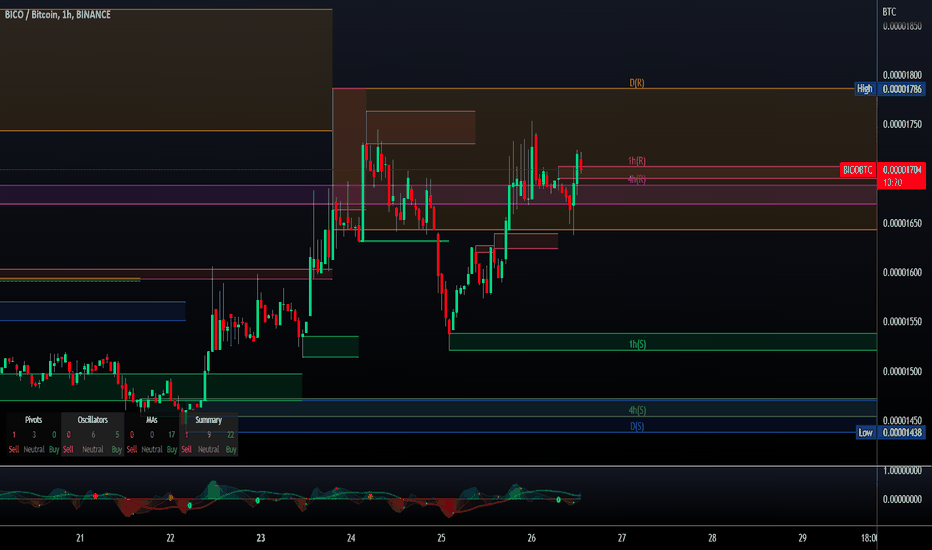Screen dimensions: 932x550
Task: Click the 1.00000000 indicator scale label
Action: coord(902,470)
